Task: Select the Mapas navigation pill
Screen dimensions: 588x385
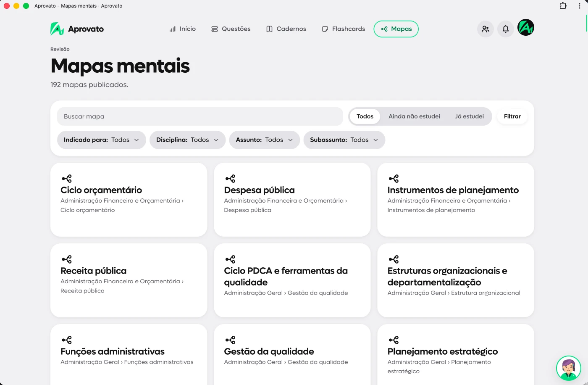Action: pos(396,29)
